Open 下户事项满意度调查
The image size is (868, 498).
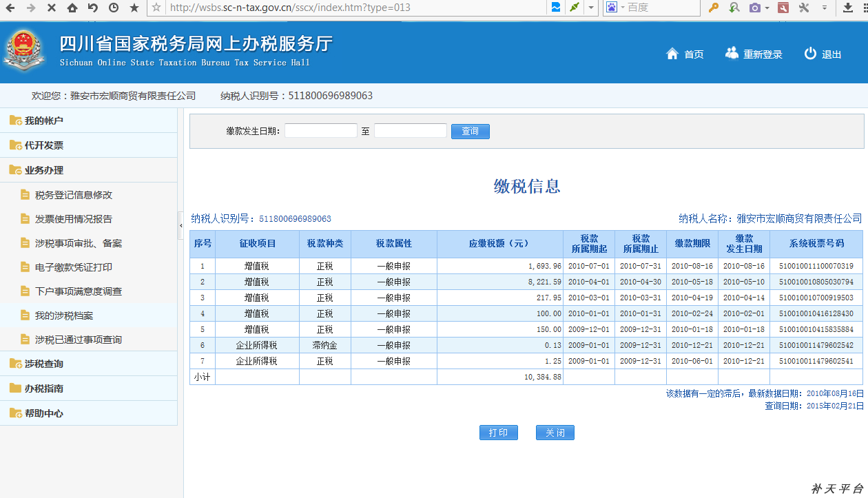click(79, 291)
